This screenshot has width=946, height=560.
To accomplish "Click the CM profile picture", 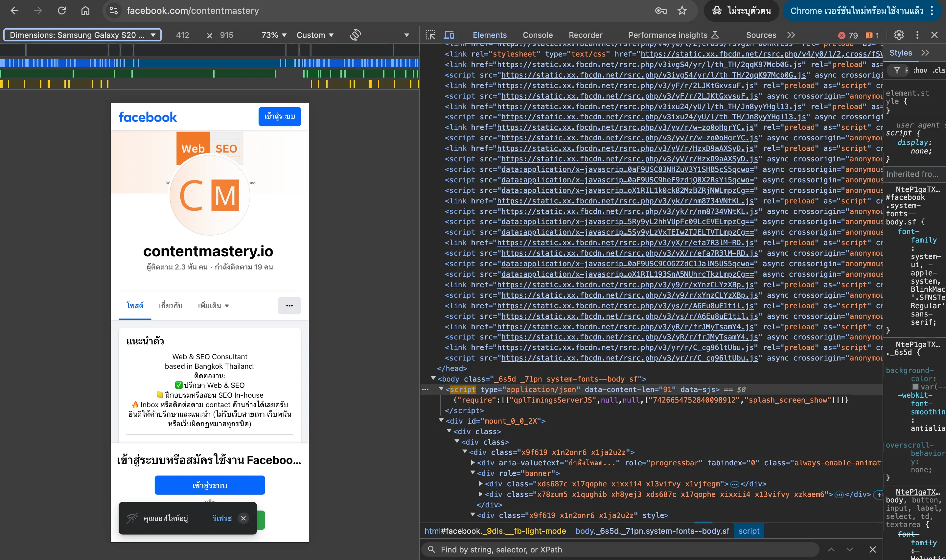I will tap(210, 195).
